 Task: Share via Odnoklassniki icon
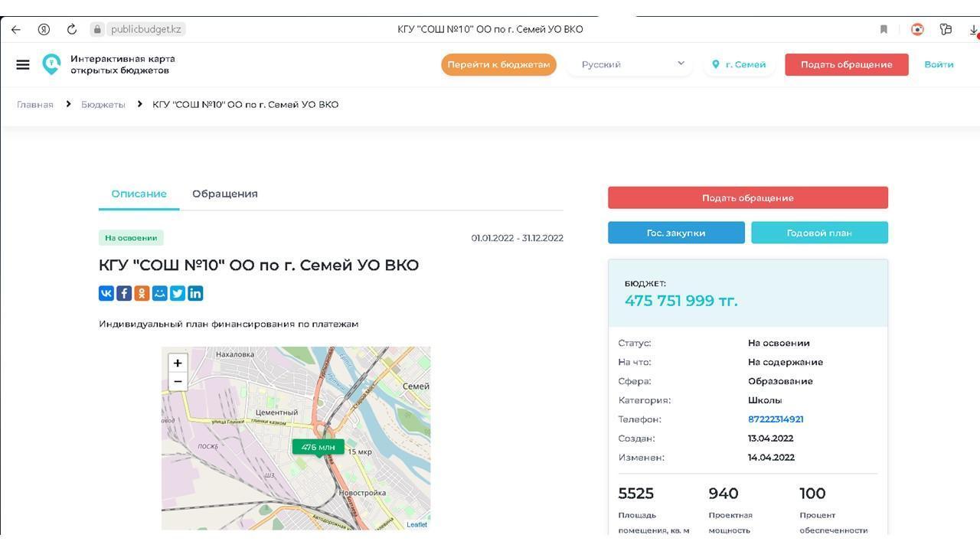click(x=142, y=293)
